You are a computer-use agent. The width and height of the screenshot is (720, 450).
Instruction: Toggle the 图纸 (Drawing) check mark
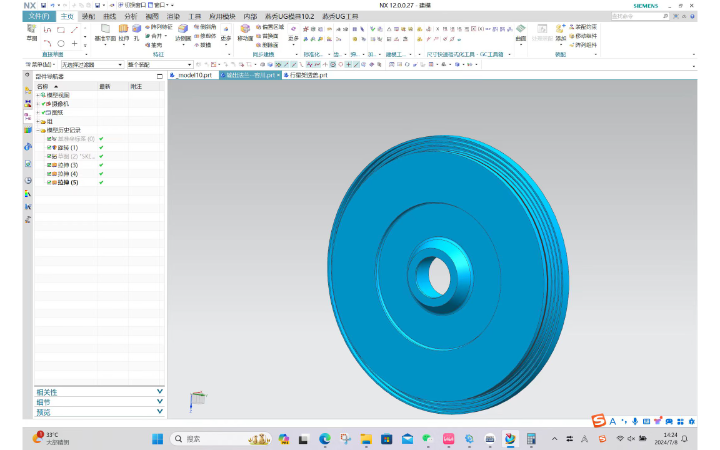tap(44, 112)
